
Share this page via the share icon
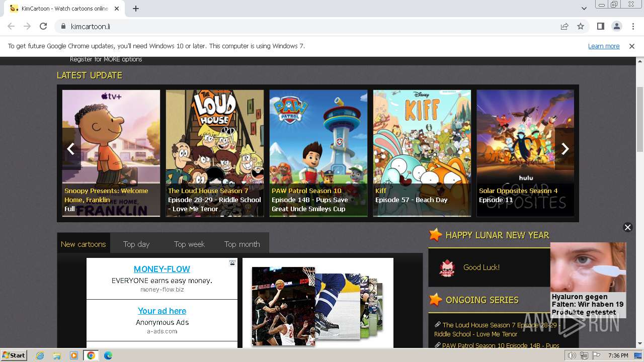pos(565,26)
